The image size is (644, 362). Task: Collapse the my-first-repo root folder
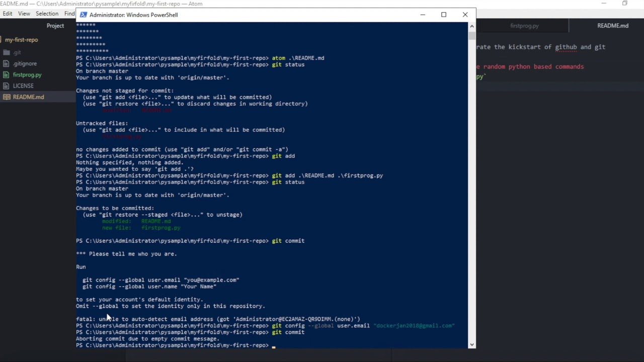[x=21, y=40]
